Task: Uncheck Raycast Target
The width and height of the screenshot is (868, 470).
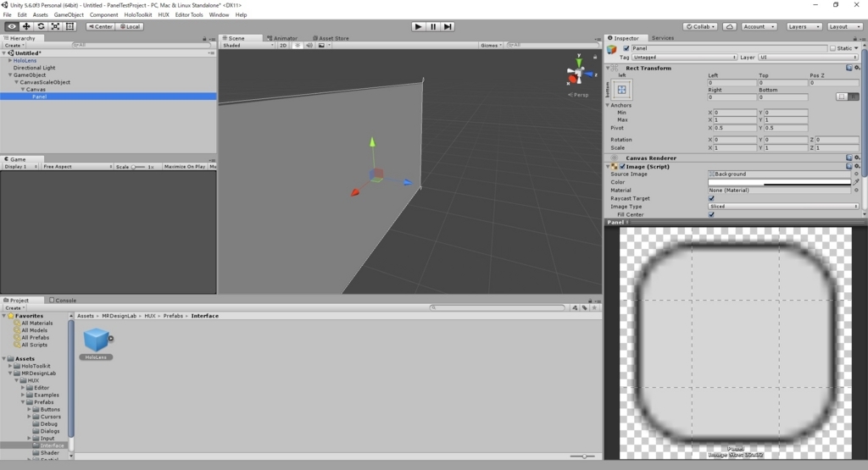Action: [711, 198]
